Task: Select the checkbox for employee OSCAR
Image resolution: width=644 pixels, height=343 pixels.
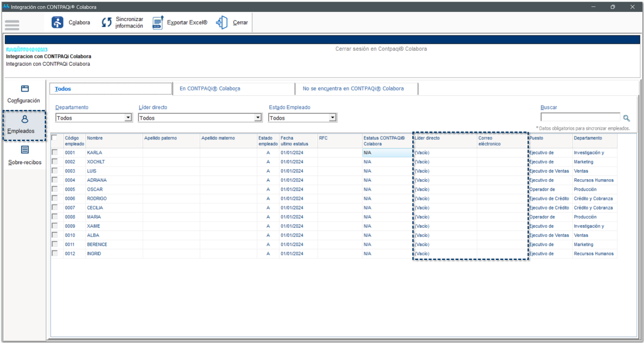Action: click(55, 189)
